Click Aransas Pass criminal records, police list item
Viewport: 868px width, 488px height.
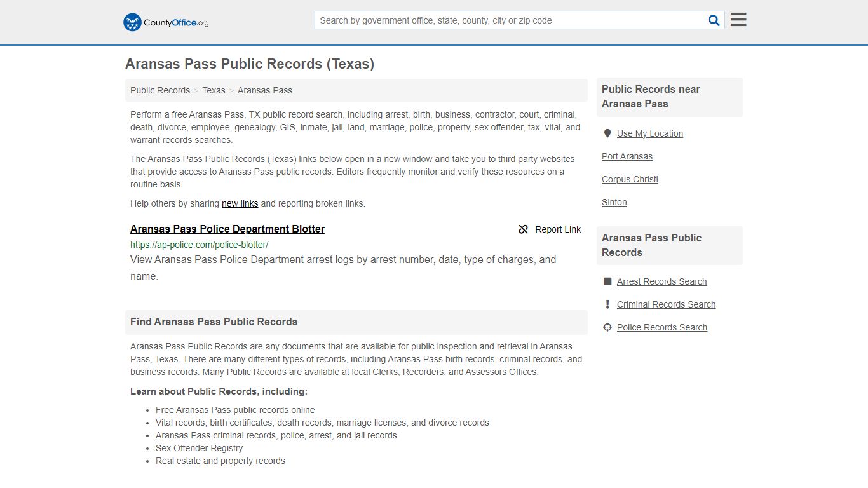pos(276,435)
